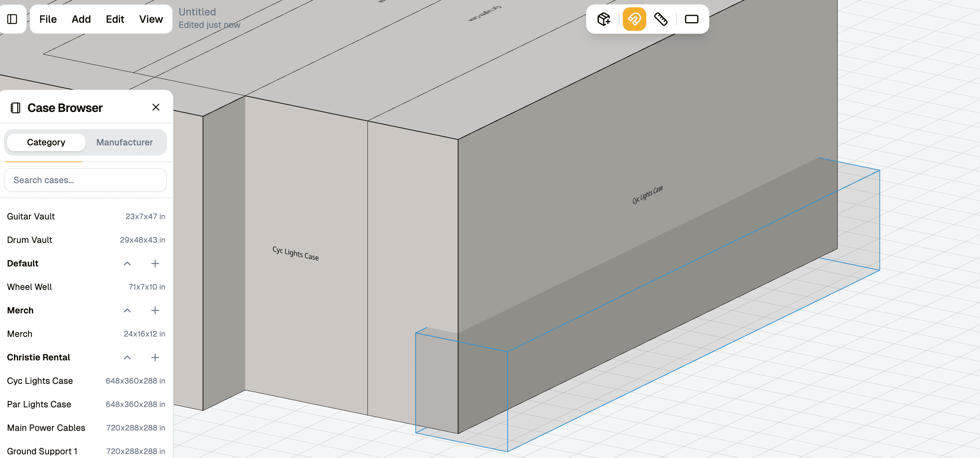Collapse the Merch category

127,310
